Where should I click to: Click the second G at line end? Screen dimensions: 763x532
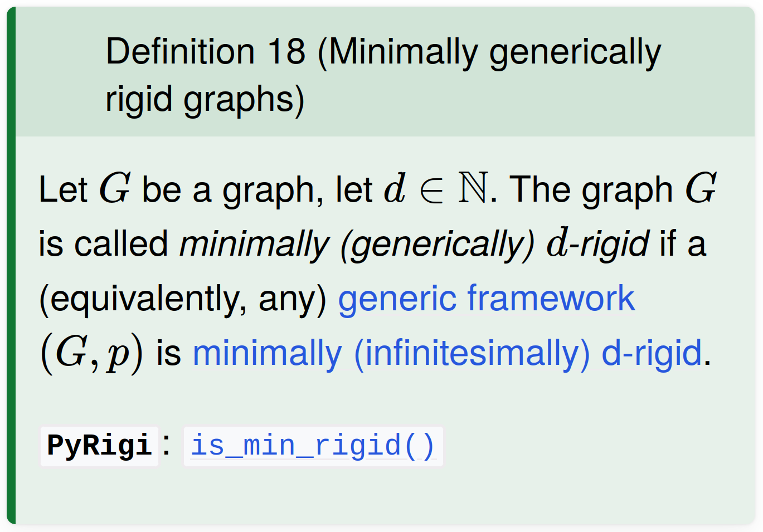(x=701, y=188)
